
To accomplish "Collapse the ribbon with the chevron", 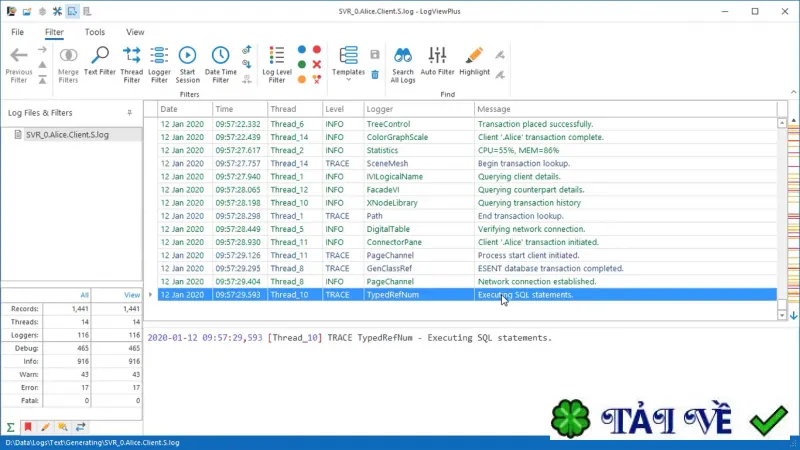I will (793, 92).
